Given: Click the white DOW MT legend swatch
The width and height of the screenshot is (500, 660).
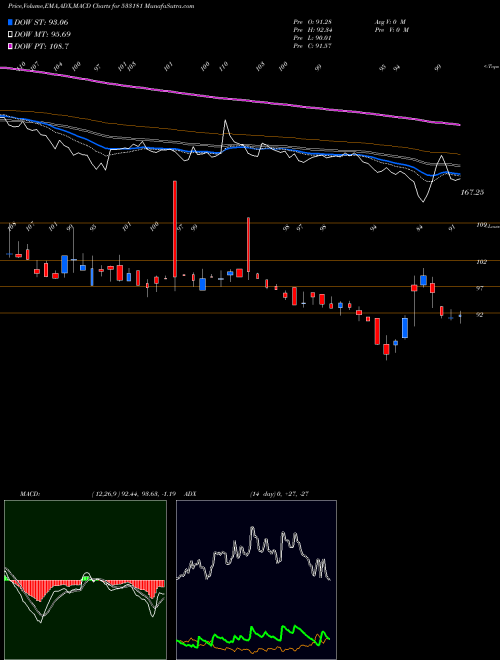Looking at the screenshot, I should (10, 35).
